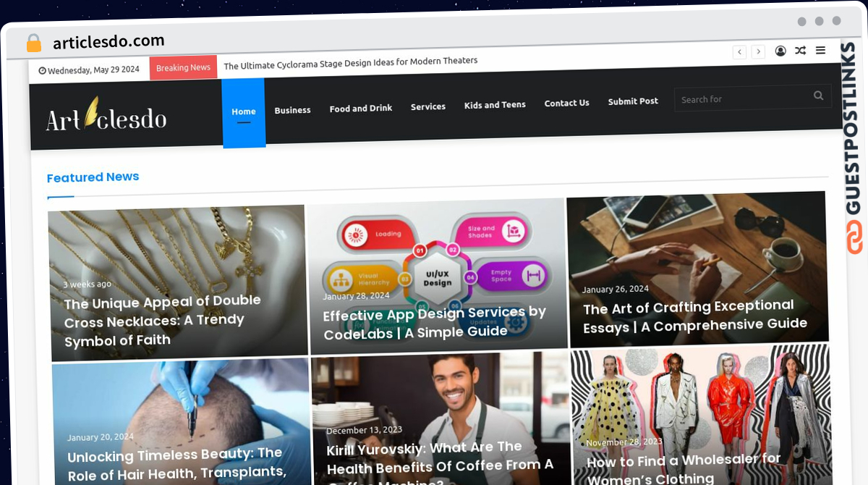Viewport: 868px width, 485px height.
Task: Click the random article shuffle icon
Action: 800,51
